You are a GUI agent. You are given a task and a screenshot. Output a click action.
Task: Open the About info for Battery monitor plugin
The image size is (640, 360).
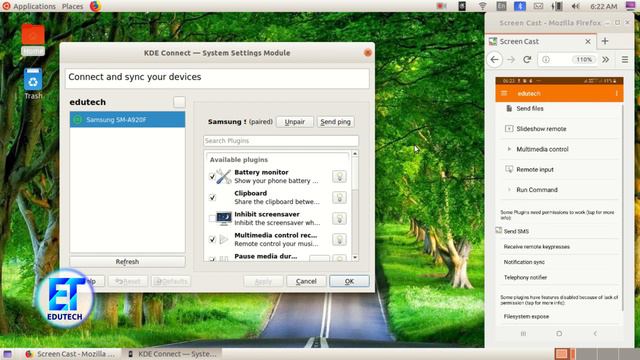339,176
